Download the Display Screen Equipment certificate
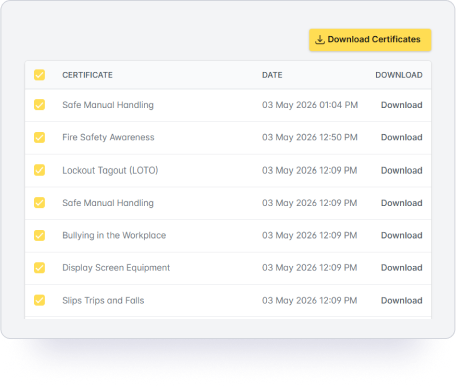 pyautogui.click(x=402, y=268)
